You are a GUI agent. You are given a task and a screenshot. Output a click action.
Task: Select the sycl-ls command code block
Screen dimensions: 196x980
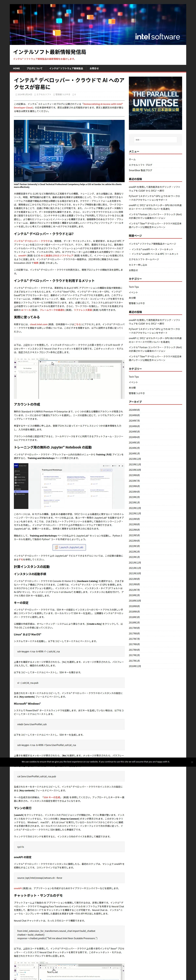point(69,847)
